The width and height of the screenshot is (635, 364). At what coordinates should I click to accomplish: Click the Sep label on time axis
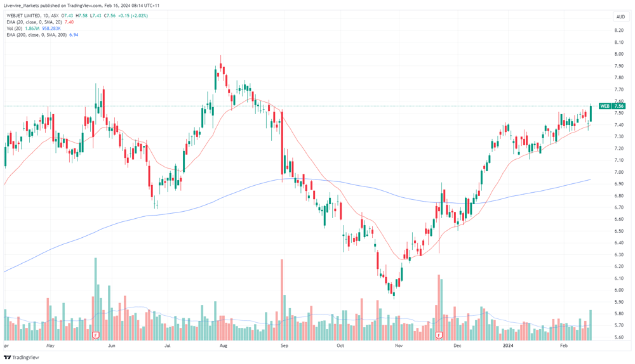point(284,346)
